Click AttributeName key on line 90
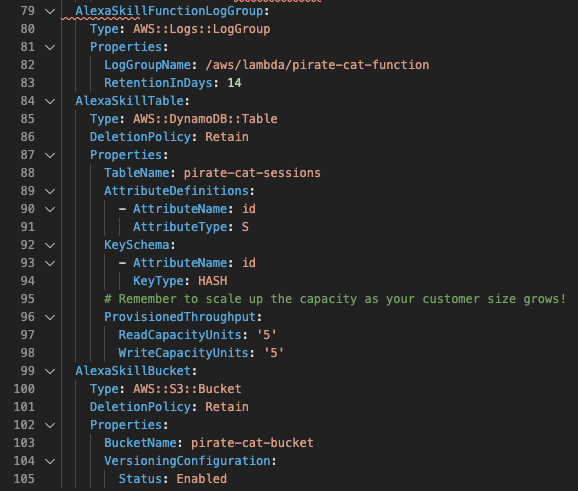The width and height of the screenshot is (578, 491). 180,209
